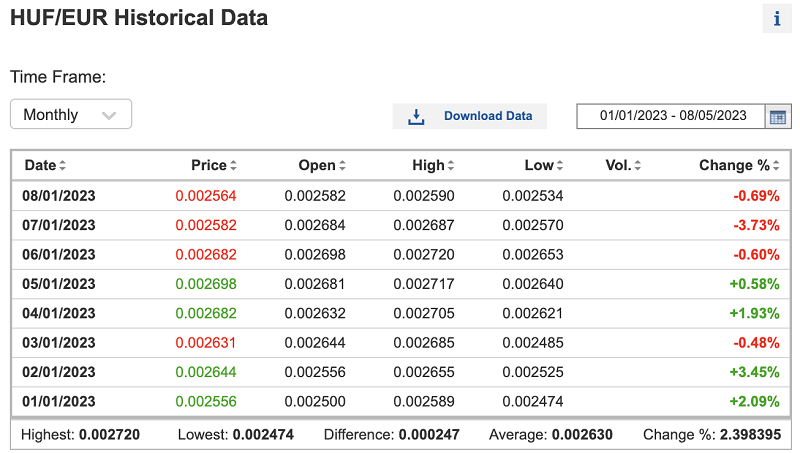Viewport: 800px width, 453px height.
Task: Click the download arrow icon
Action: tap(417, 116)
